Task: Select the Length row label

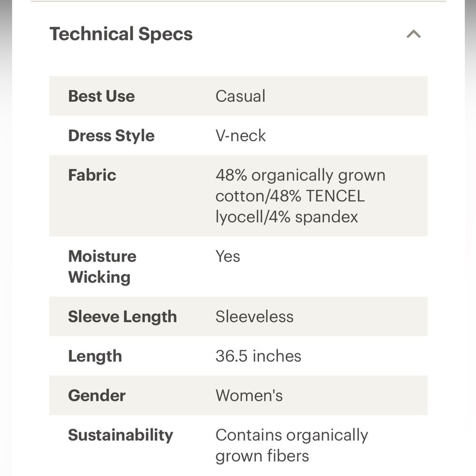Action: tap(95, 356)
